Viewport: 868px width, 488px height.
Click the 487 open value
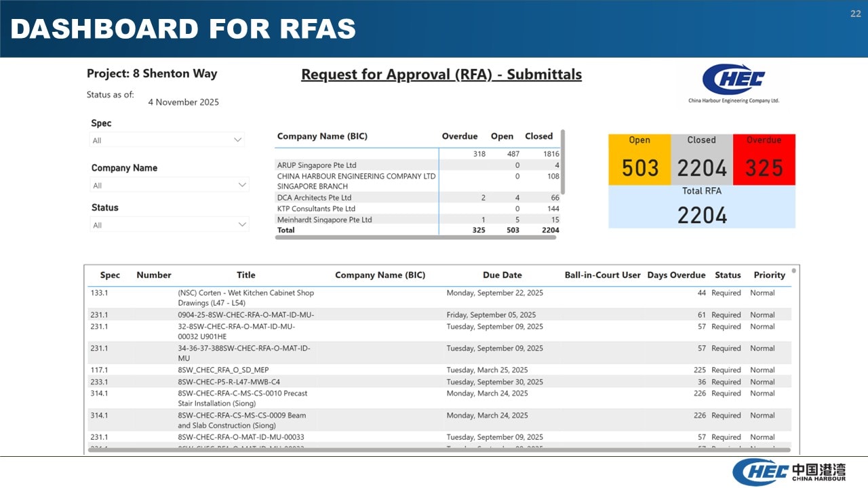(x=513, y=154)
